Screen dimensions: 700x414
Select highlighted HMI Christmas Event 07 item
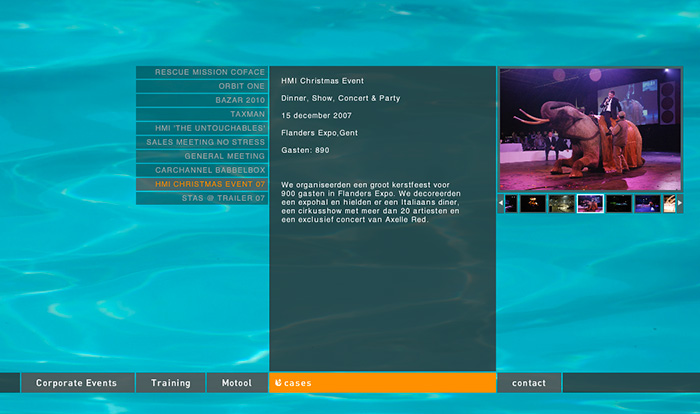pos(202,184)
